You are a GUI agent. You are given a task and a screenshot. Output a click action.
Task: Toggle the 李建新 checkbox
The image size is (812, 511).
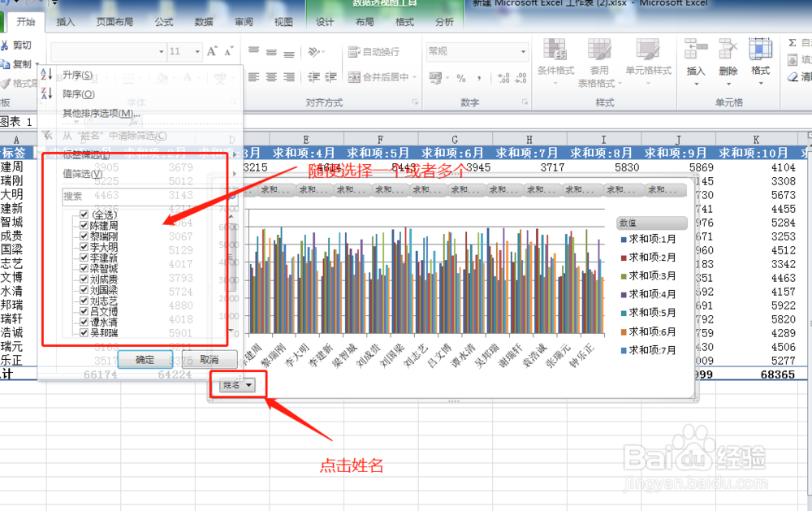[x=84, y=257]
